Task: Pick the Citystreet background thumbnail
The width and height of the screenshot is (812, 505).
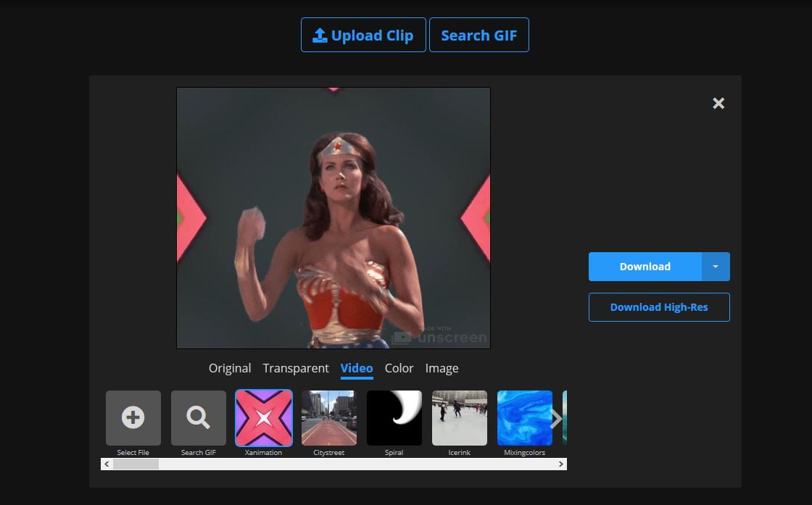Action: pos(329,417)
